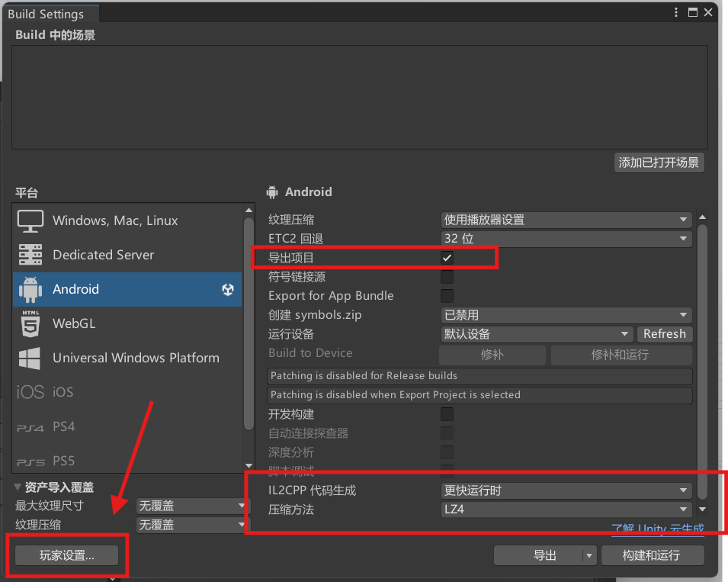Enable the 符号链接源 checkbox

(447, 277)
